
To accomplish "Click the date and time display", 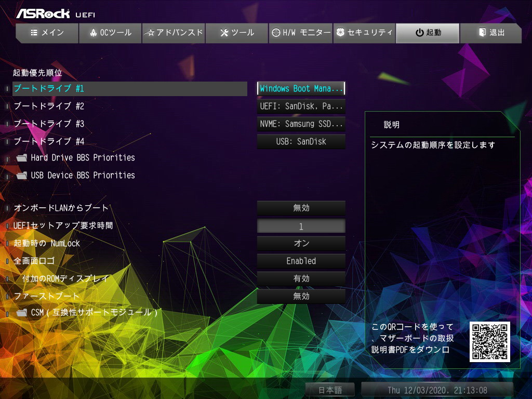I will (x=437, y=390).
